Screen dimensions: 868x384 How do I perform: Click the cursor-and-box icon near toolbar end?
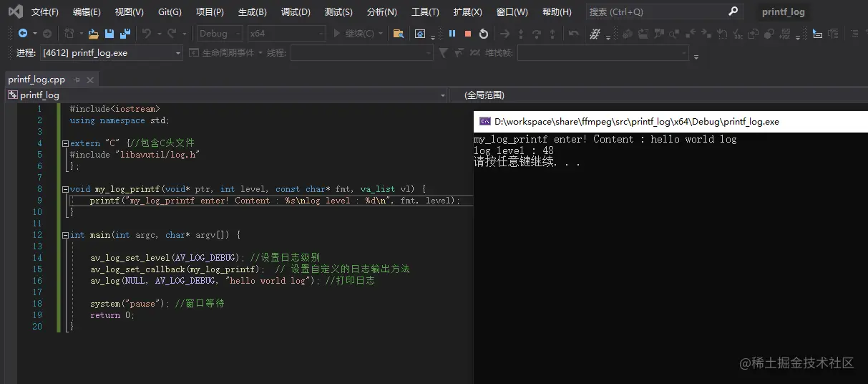817,34
